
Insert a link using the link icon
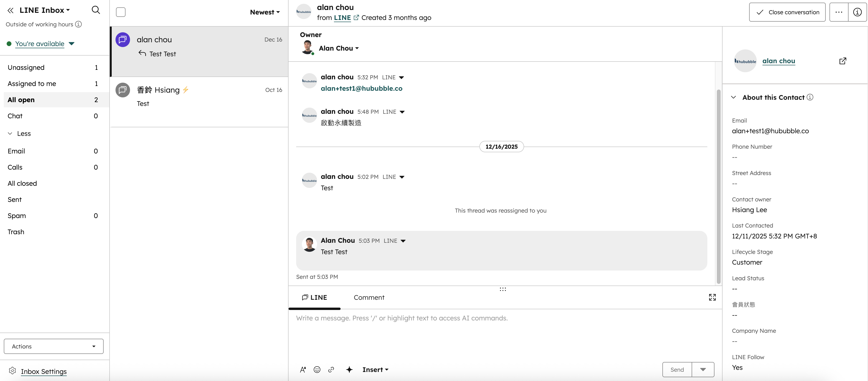331,369
